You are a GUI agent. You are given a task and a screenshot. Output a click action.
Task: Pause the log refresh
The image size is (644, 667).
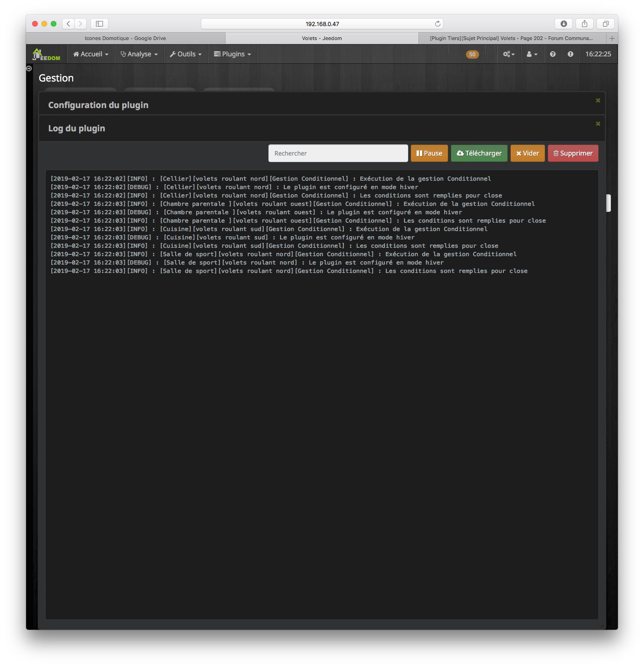click(429, 153)
